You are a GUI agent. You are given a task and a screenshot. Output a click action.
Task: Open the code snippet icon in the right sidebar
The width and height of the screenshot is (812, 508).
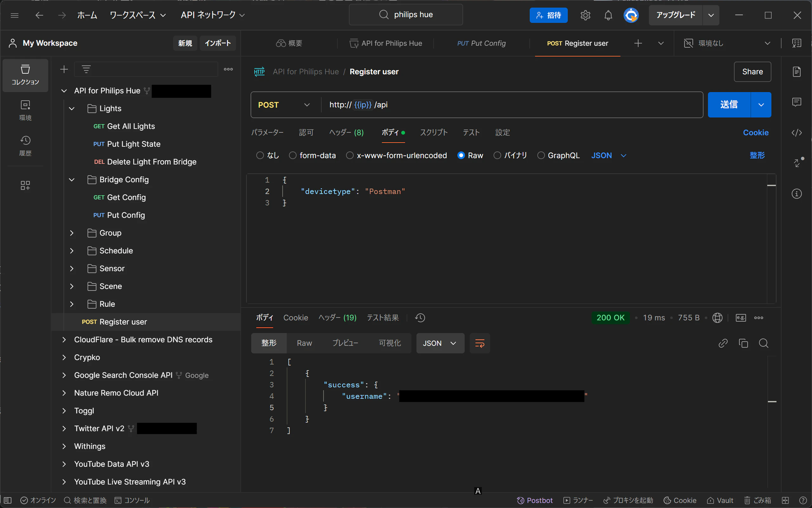pos(796,133)
